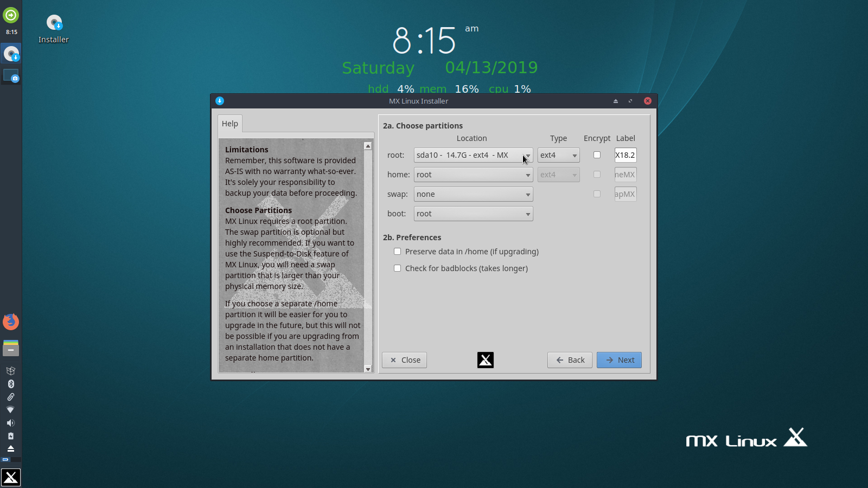Open the battery power manager icon
Screen dimensions: 868x488
click(10, 436)
